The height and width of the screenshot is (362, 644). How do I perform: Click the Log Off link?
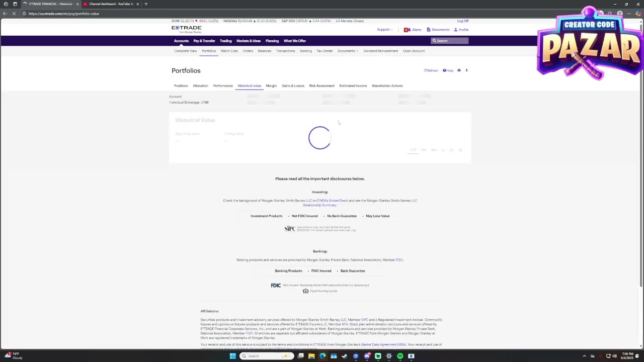coord(463,21)
